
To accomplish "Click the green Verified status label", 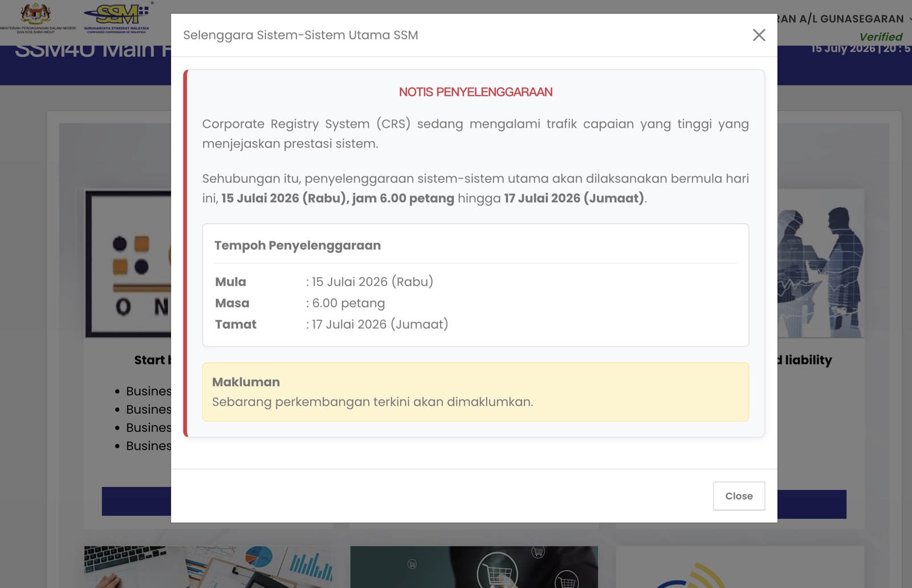I will pos(881,36).
